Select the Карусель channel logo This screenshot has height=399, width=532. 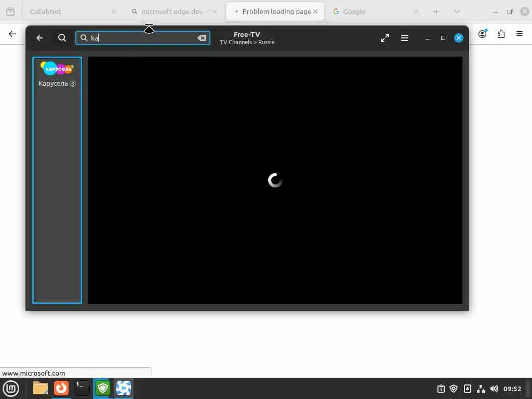[57, 68]
